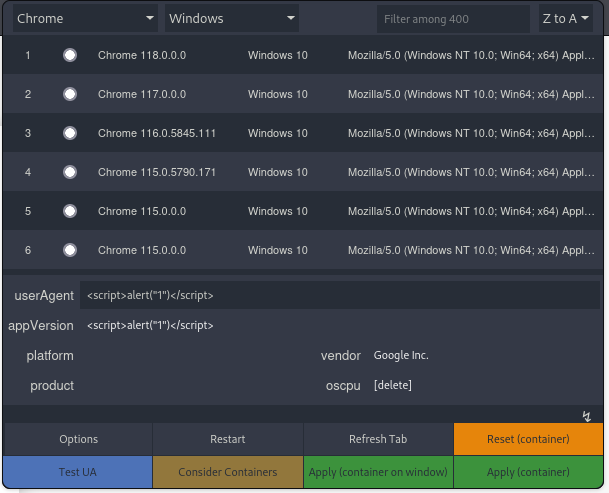Click Chrome 117.0.0.0 text
The height and width of the screenshot is (493, 609).
(142, 94)
